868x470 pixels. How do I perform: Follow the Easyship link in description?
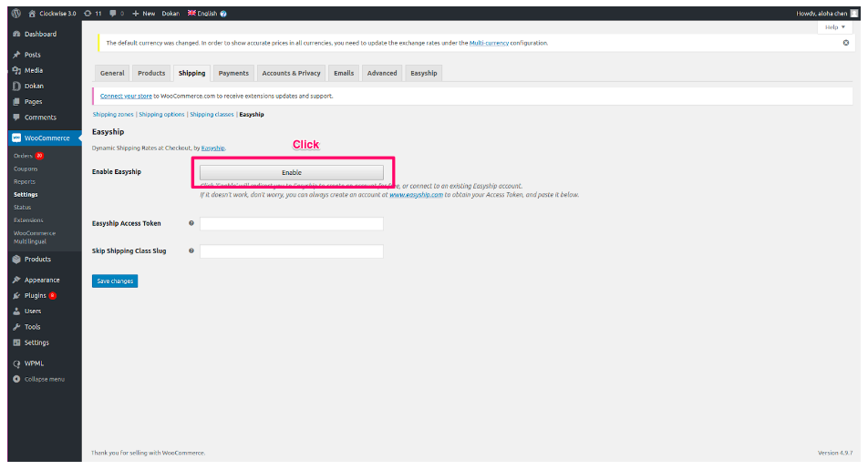[x=213, y=148]
